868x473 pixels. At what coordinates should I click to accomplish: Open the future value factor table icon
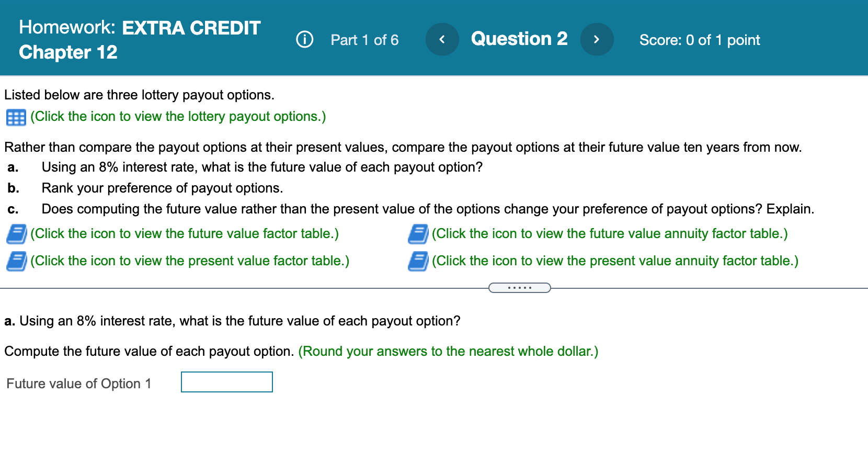coord(16,234)
